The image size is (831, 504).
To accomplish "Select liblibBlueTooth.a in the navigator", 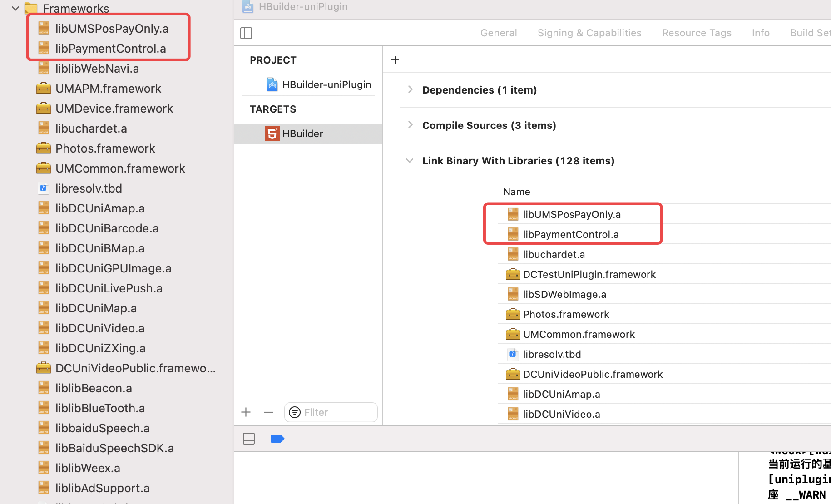I will (100, 408).
